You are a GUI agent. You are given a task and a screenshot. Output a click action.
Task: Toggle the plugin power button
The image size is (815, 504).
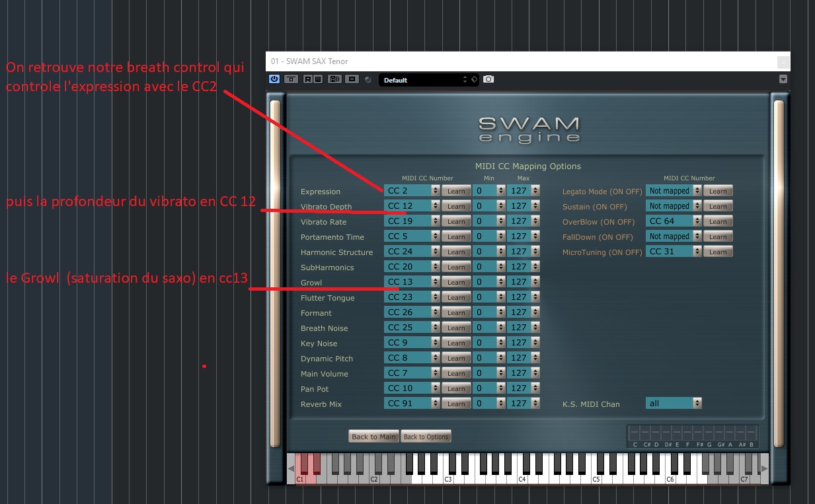(x=274, y=79)
